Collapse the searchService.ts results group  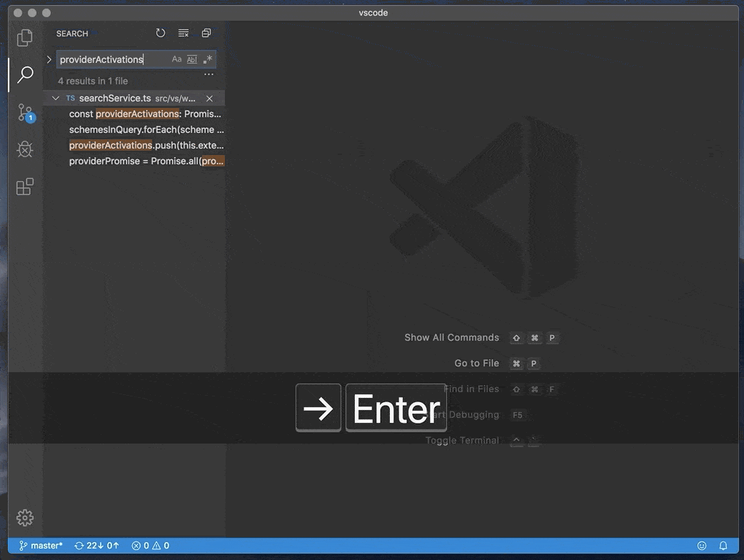tap(55, 98)
